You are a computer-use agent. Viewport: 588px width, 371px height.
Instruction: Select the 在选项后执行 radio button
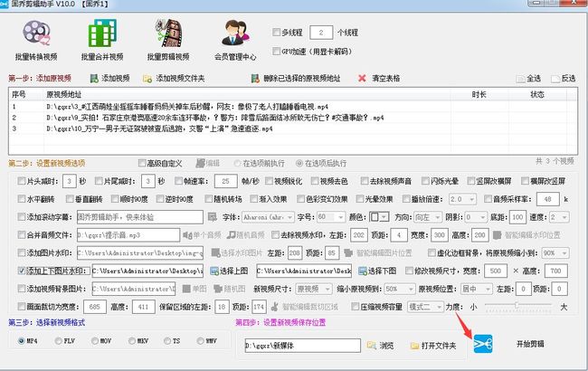[x=299, y=163]
